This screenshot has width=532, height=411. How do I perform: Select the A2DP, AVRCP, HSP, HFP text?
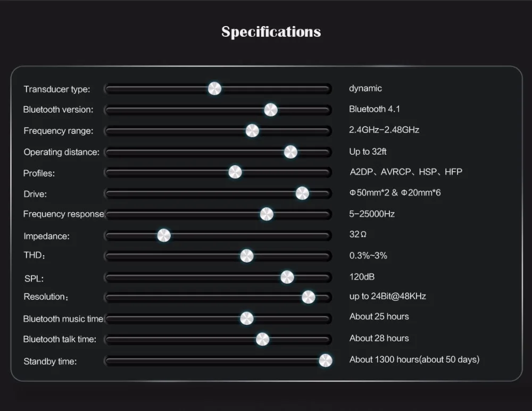coord(406,172)
